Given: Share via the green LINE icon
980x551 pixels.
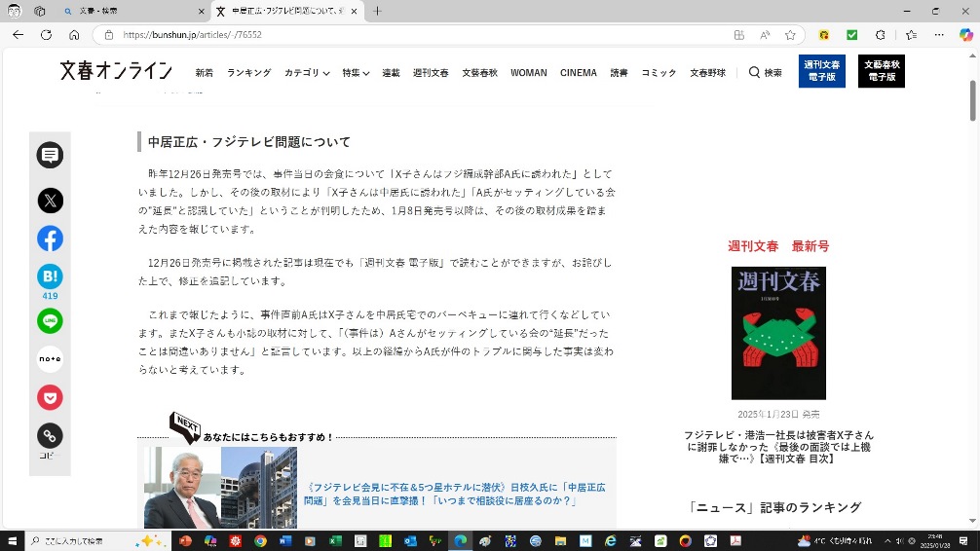Looking at the screenshot, I should coord(50,320).
